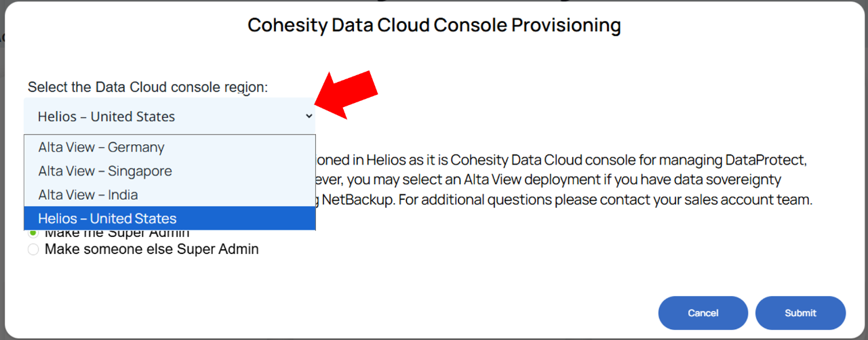Click the Make someone else Super Admin label text
This screenshot has height=340, width=868.
pyautogui.click(x=151, y=249)
